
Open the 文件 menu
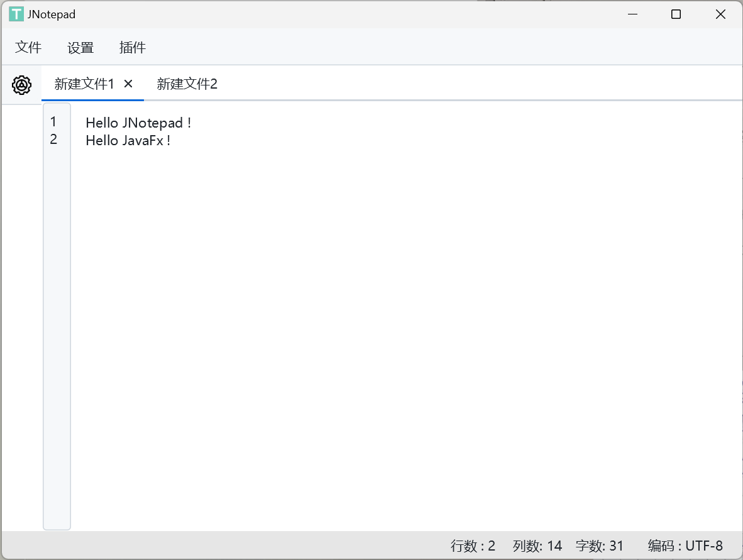pos(28,48)
